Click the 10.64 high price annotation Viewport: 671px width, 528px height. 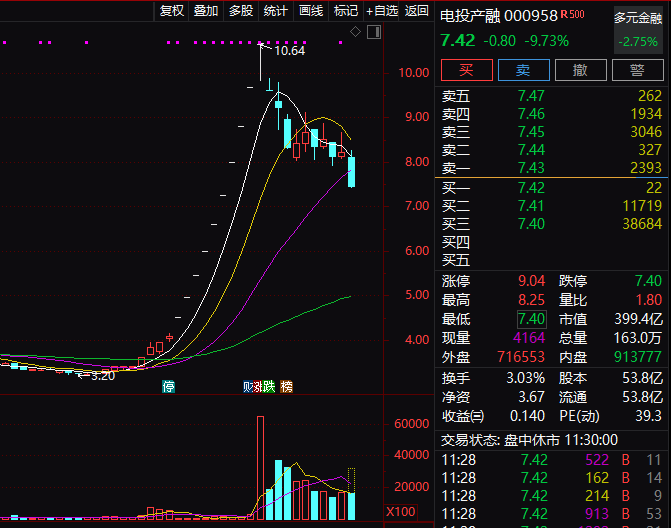coord(289,50)
